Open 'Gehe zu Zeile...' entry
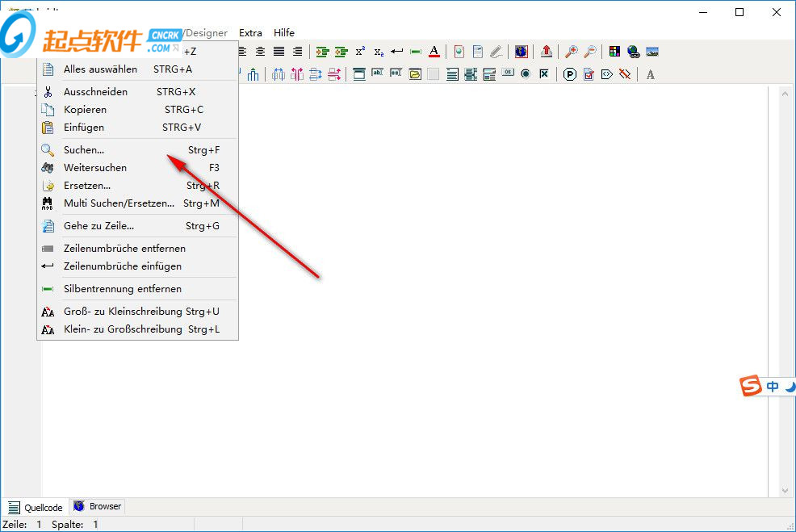Viewport: 796px width, 532px height. tap(137, 225)
